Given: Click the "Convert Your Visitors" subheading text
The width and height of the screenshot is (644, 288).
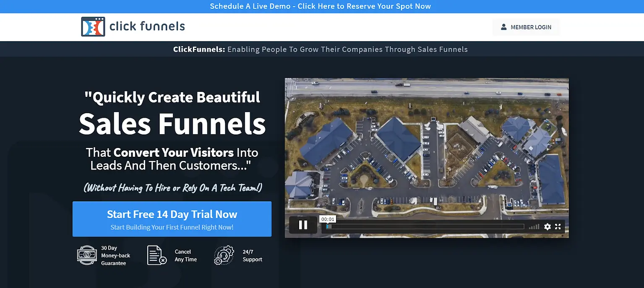Looking at the screenshot, I should (x=173, y=152).
